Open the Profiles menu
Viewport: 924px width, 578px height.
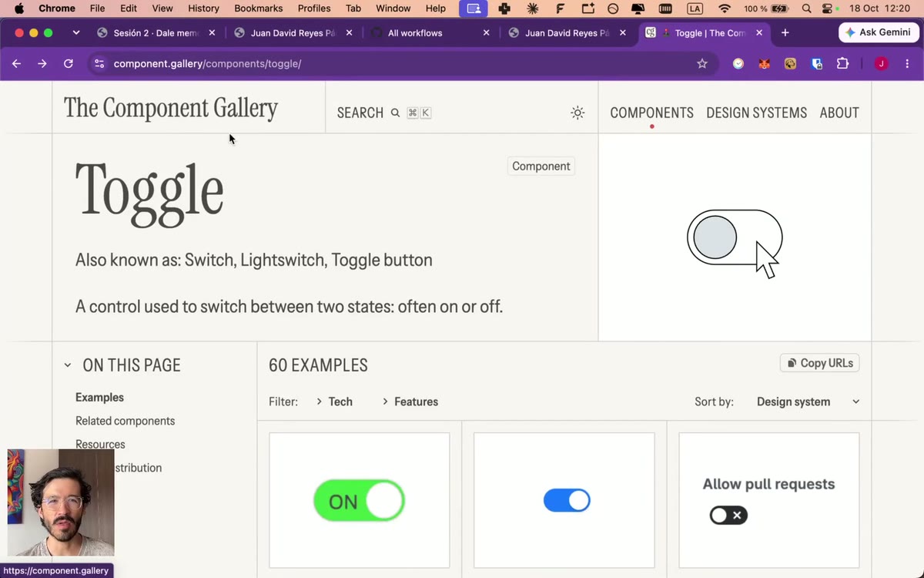pos(314,8)
